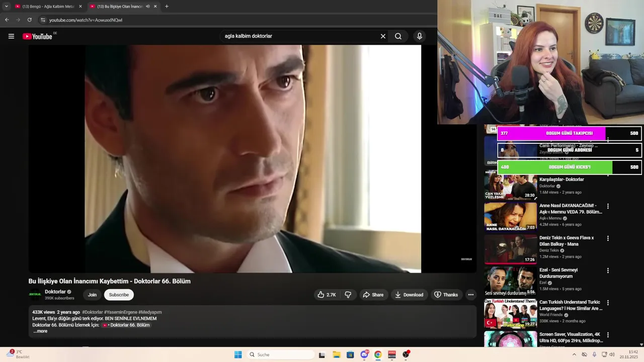Screen dimensions: 644x362
Task: Open options for Screen Saver video
Action: click(x=608, y=335)
